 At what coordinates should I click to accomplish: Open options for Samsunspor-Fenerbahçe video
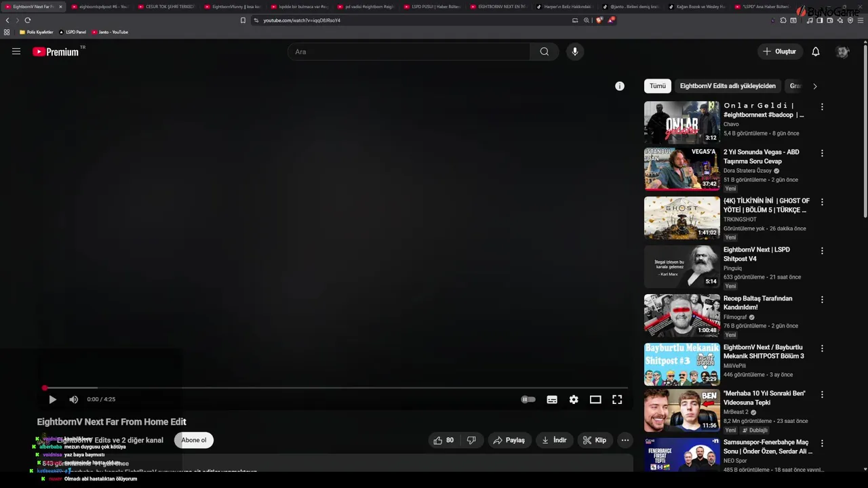click(822, 443)
